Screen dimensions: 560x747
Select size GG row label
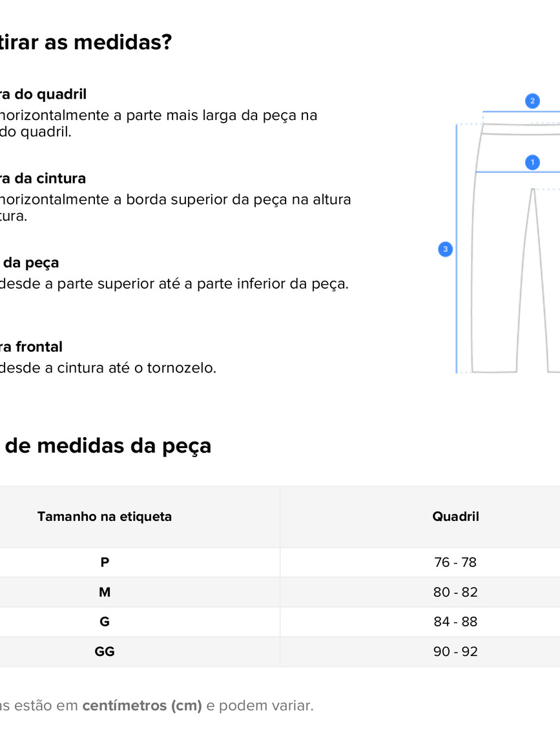105,651
